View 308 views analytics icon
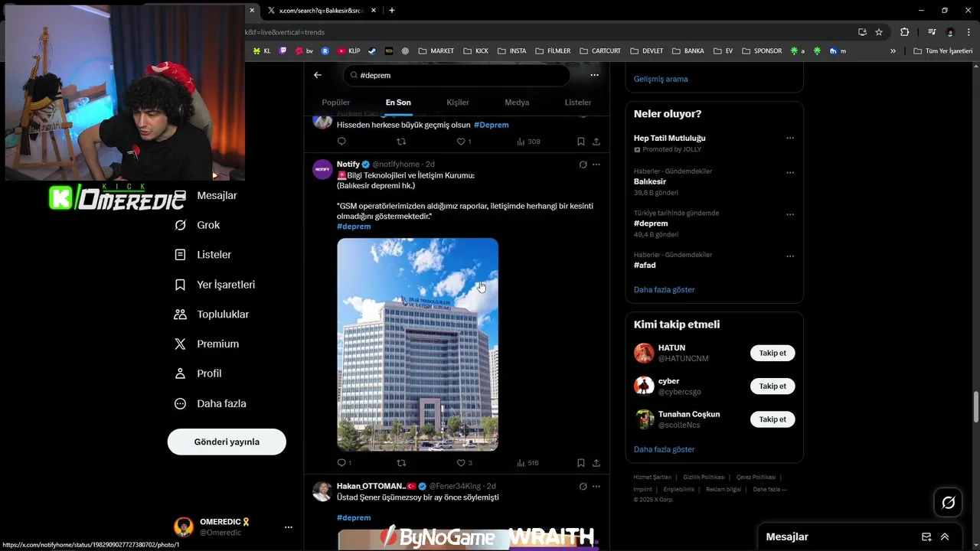Screen dimensions: 980x551 521,142
